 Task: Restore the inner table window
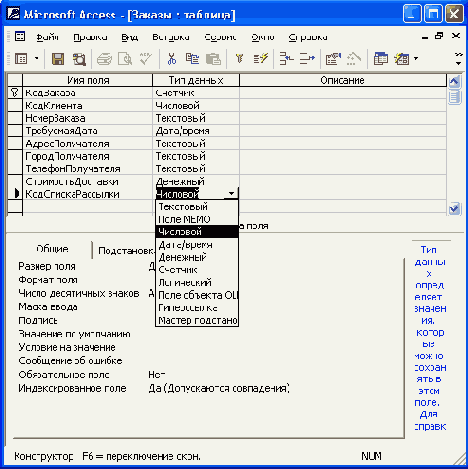(439, 36)
